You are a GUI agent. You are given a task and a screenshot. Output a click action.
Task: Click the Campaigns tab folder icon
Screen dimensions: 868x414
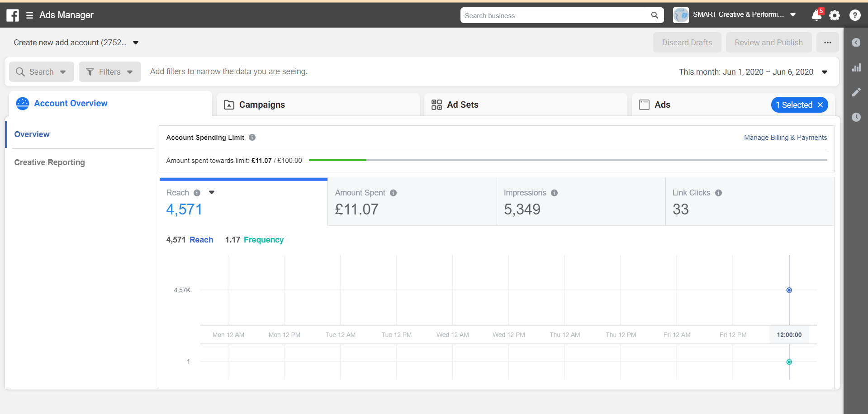(x=229, y=105)
